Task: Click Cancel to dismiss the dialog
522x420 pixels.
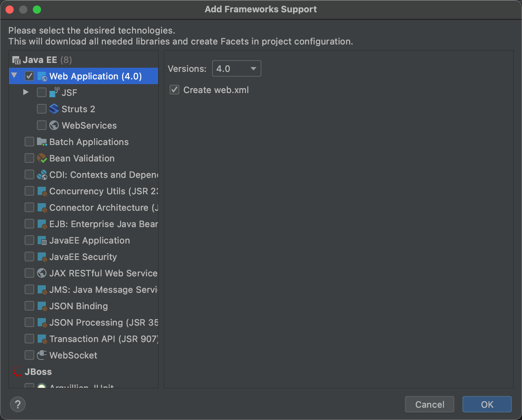Action: click(x=430, y=404)
